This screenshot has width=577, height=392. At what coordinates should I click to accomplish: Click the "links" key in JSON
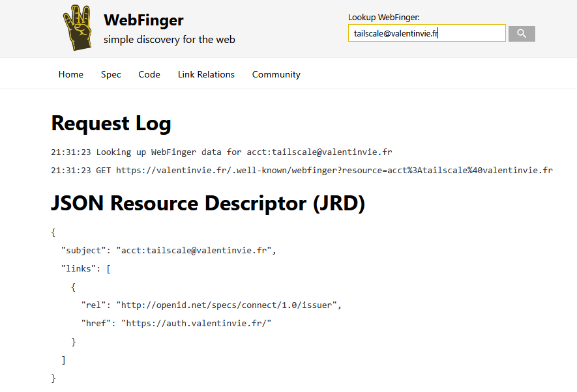pyautogui.click(x=78, y=268)
